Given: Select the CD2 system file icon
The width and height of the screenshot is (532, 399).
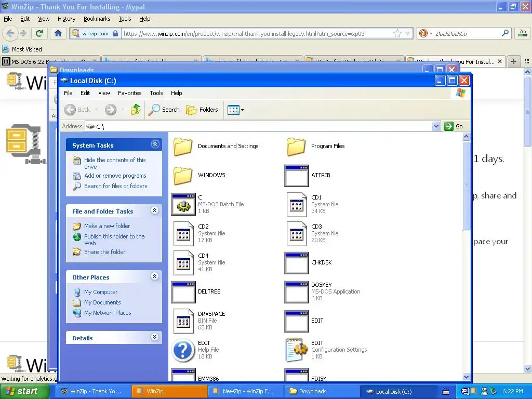Looking at the screenshot, I should (x=183, y=234).
